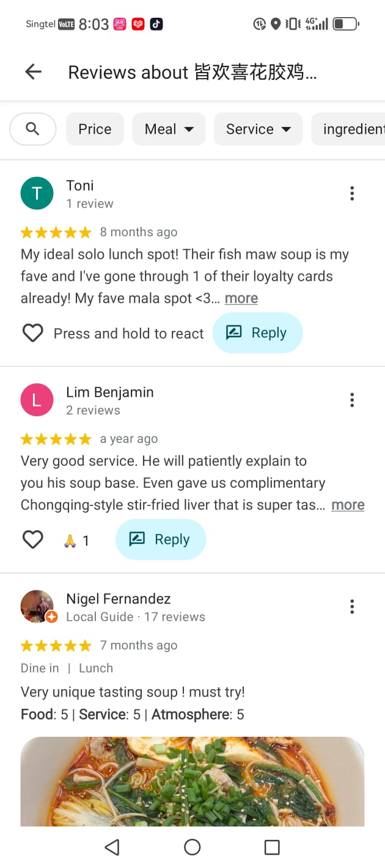Open three-dot menu on Toni's review
The image size is (385, 868).
pos(351,193)
